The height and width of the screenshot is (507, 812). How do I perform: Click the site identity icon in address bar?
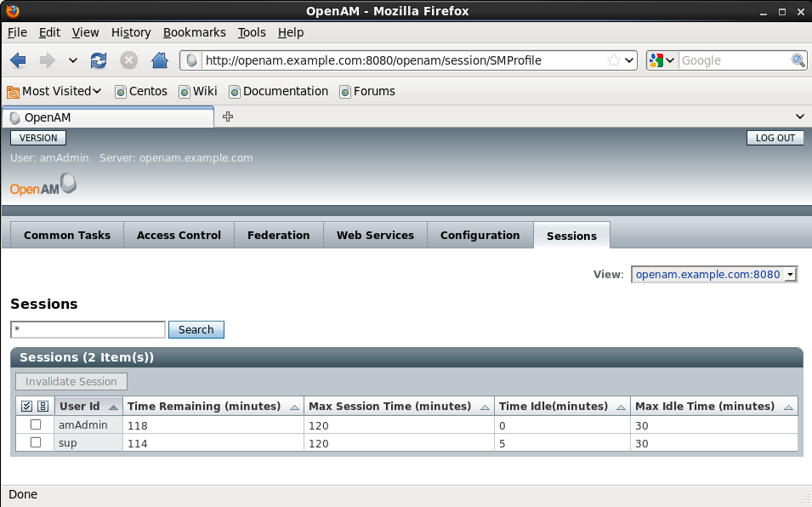click(191, 60)
